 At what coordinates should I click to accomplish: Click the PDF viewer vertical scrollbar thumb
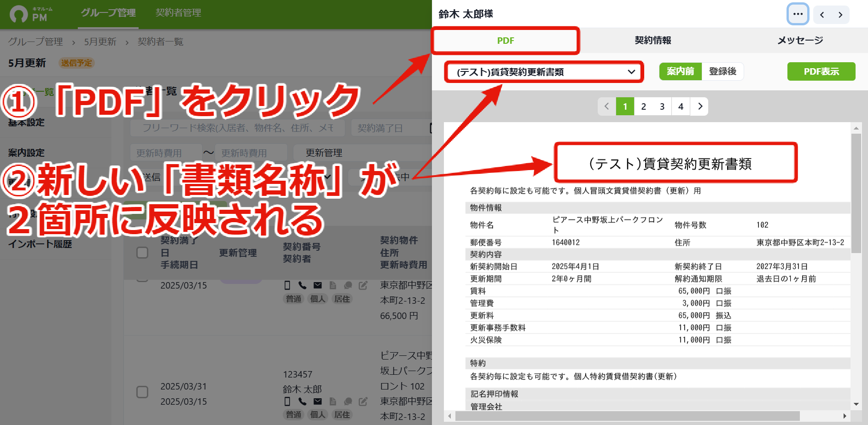tap(856, 194)
